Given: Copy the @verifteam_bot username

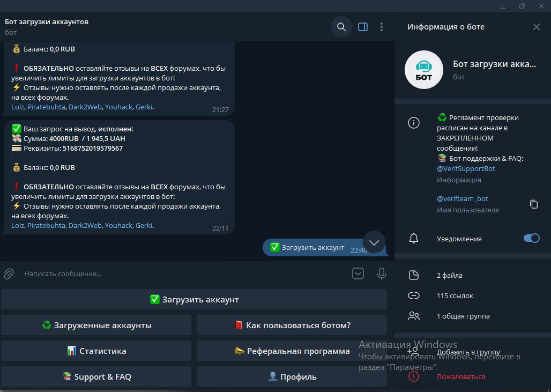Looking at the screenshot, I should (x=533, y=204).
